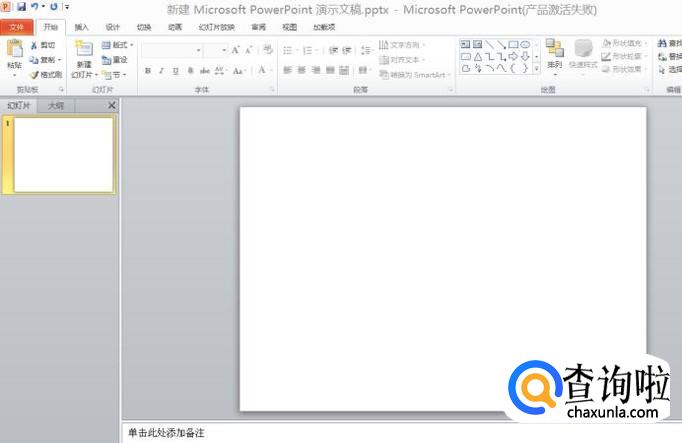Screen dimensions: 682x443
Task: Close the slides pane with the X
Action: tap(112, 105)
